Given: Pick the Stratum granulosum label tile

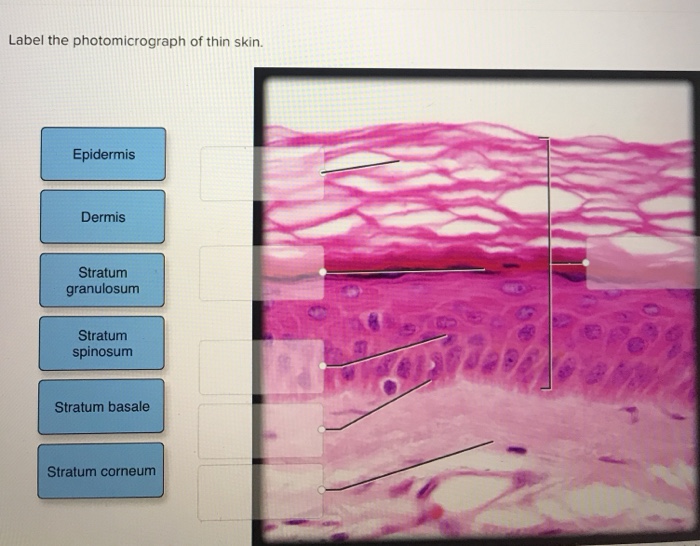Looking at the screenshot, I should click(x=102, y=280).
